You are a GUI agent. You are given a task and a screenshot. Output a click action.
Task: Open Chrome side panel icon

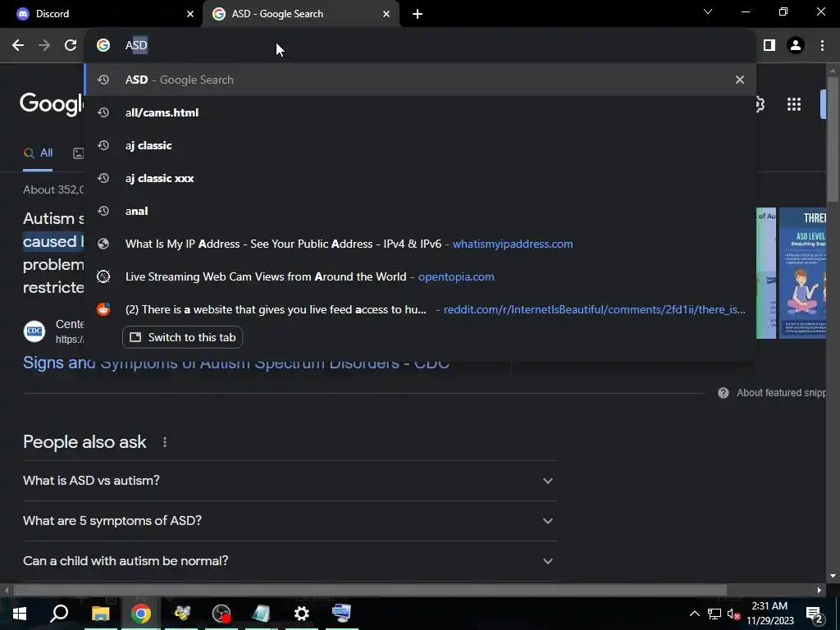[769, 46]
